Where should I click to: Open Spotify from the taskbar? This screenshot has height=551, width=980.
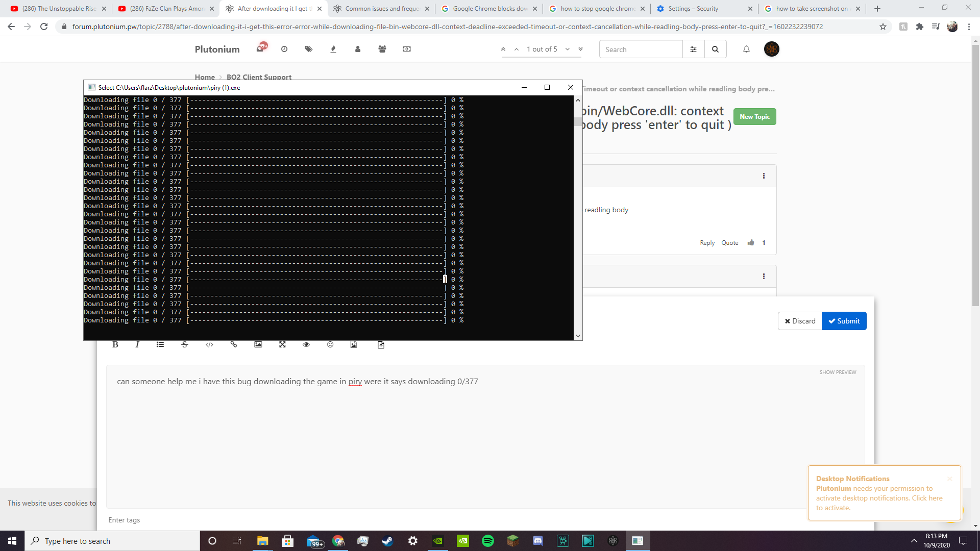(x=488, y=541)
